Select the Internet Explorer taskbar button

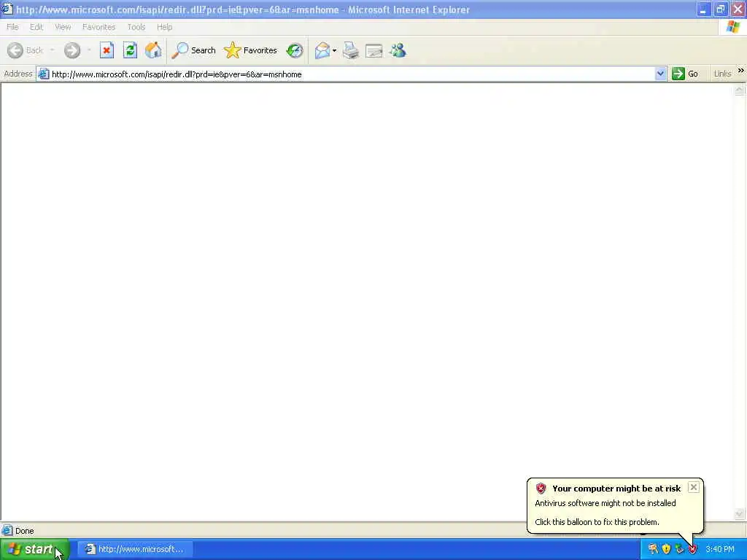135,549
